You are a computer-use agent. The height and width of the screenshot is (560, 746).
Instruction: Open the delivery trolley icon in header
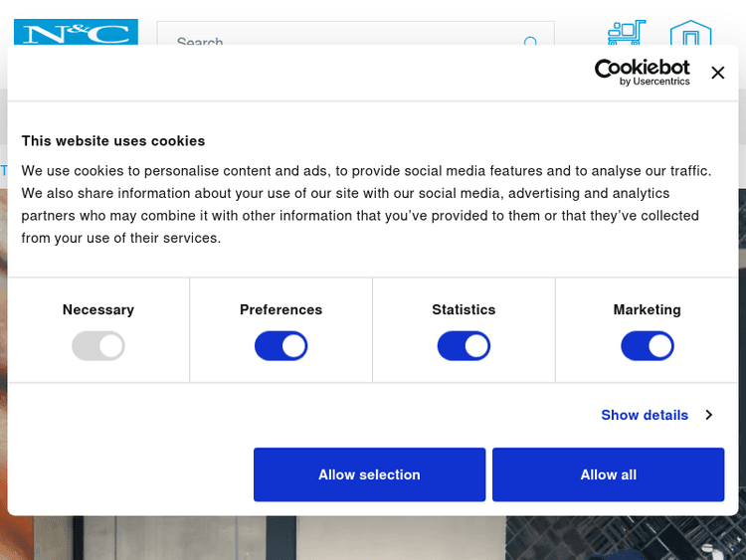coord(627,33)
